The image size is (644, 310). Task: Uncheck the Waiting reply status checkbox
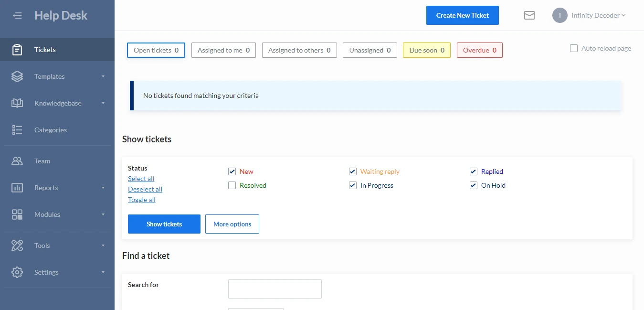[x=353, y=171]
